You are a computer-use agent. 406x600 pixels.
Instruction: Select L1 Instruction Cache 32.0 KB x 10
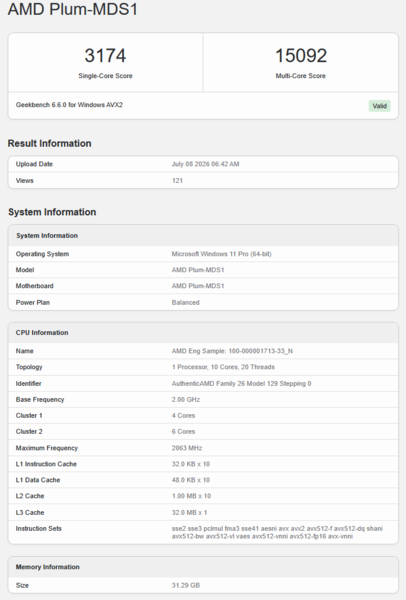191,465
